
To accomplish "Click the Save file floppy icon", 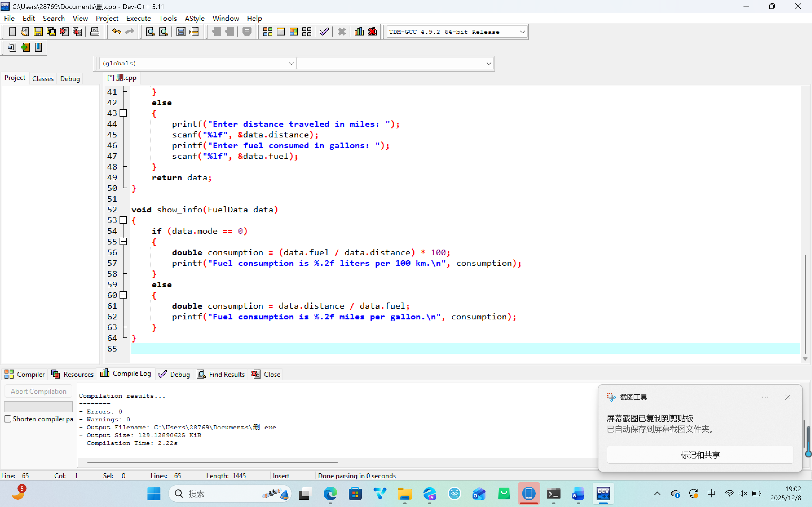I will [x=38, y=32].
